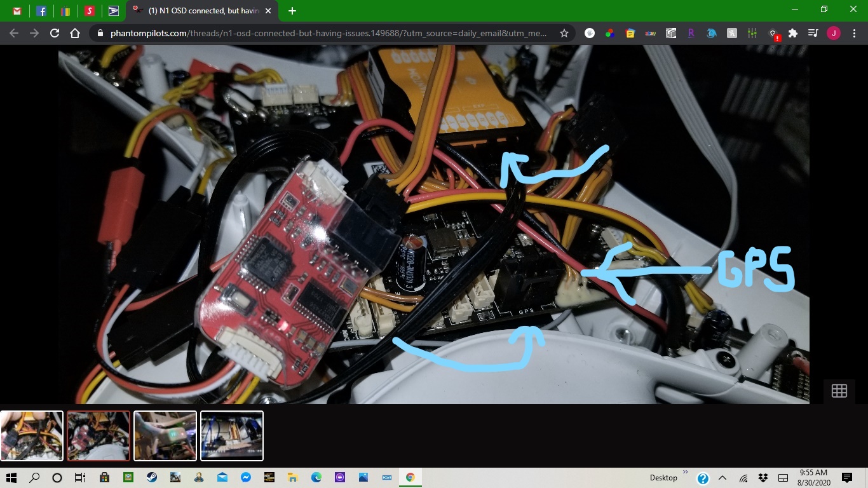This screenshot has height=488, width=868.
Task: Bookmark this page with the star
Action: coord(564,33)
